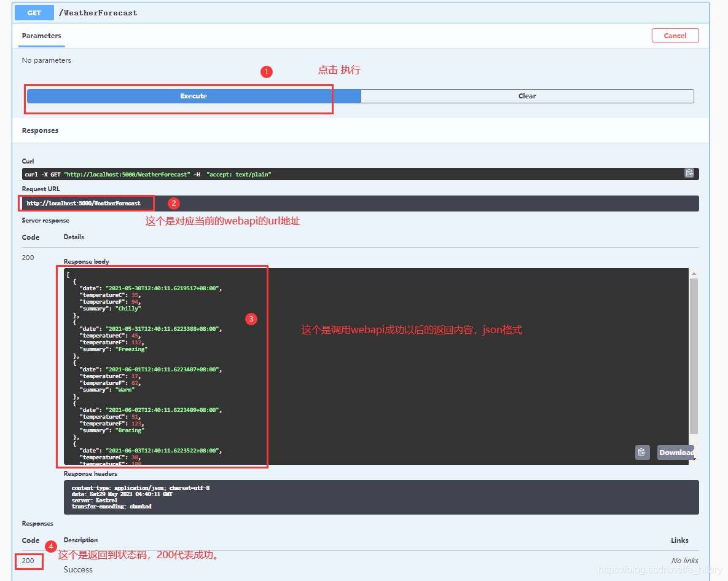Select the Parameters tab

(41, 36)
